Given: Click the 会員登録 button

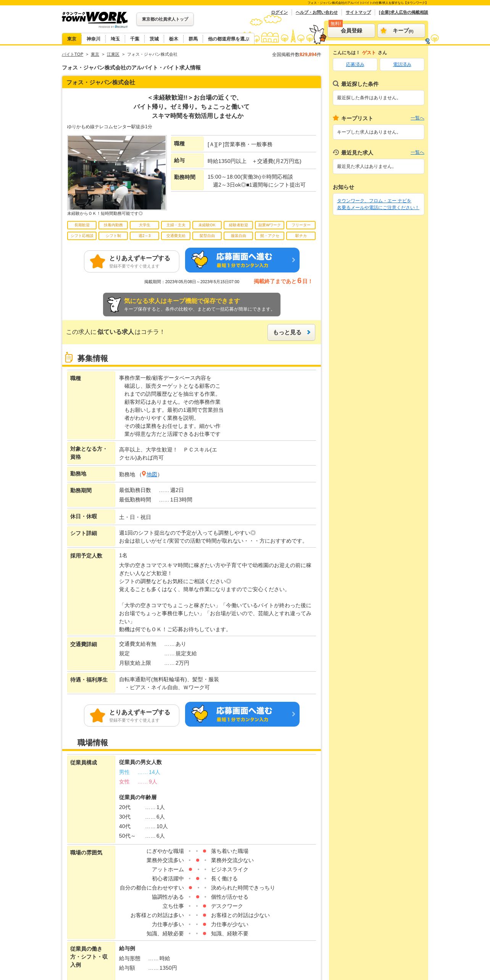Looking at the screenshot, I should tap(351, 31).
